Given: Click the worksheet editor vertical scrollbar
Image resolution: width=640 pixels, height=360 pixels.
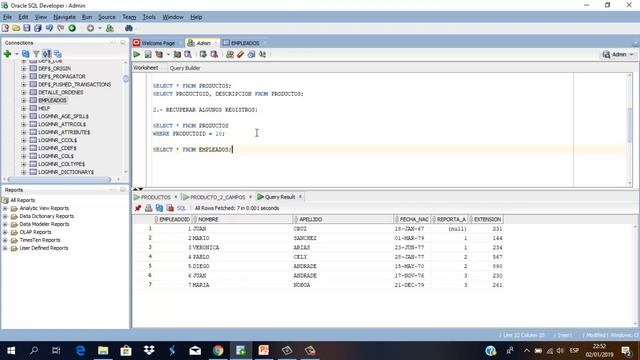Looking at the screenshot, I should pos(630,124).
